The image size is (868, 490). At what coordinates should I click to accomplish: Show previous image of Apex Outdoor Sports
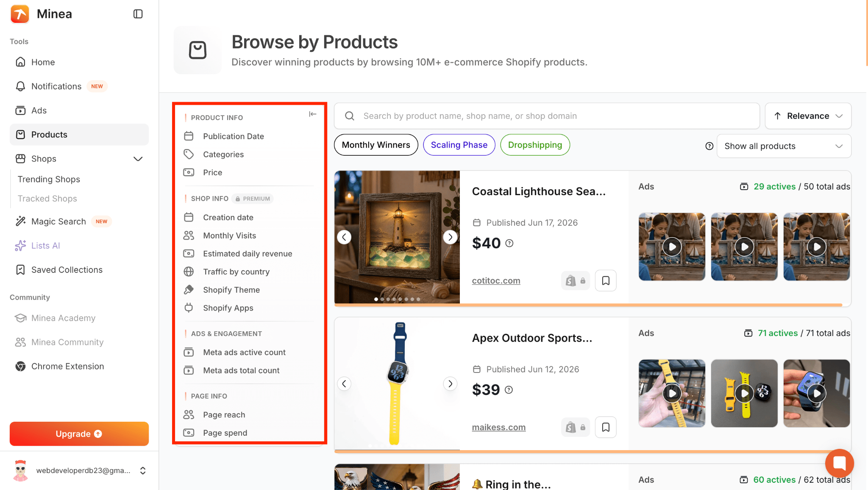pos(344,384)
